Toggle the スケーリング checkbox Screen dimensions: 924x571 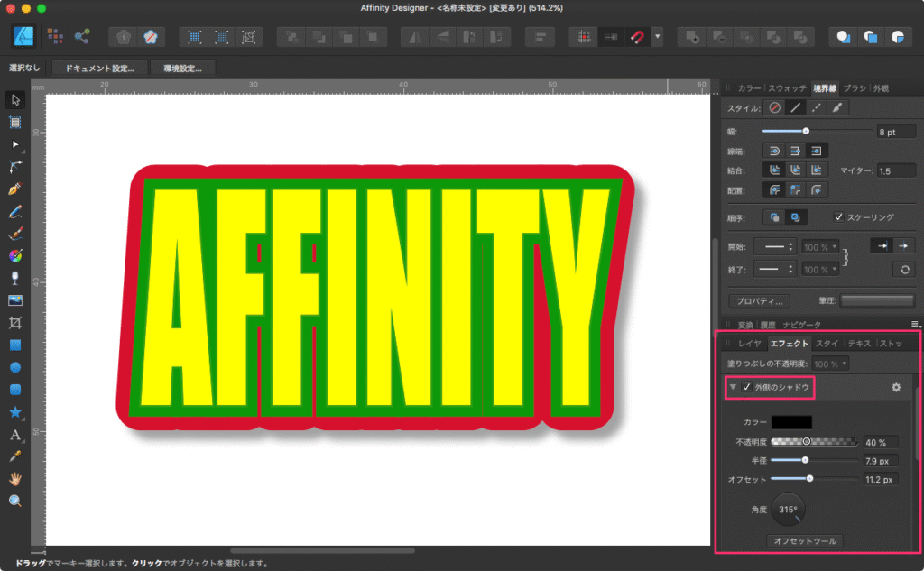pos(838,217)
